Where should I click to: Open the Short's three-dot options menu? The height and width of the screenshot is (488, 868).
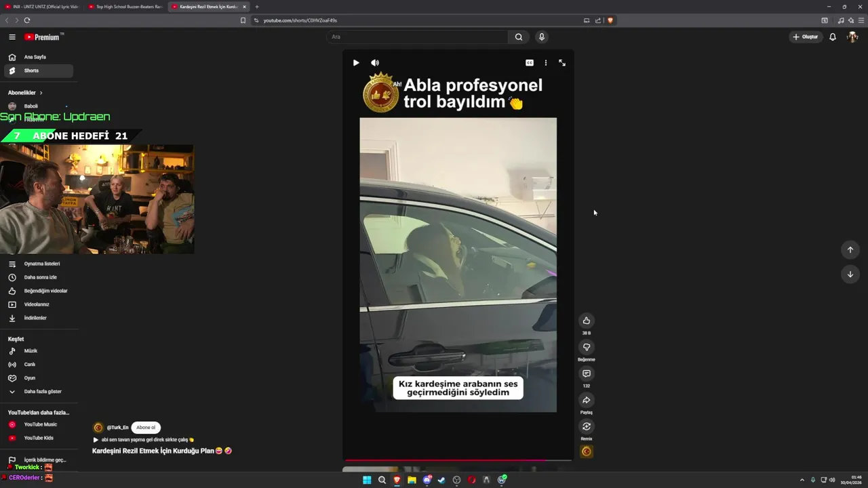(x=546, y=62)
